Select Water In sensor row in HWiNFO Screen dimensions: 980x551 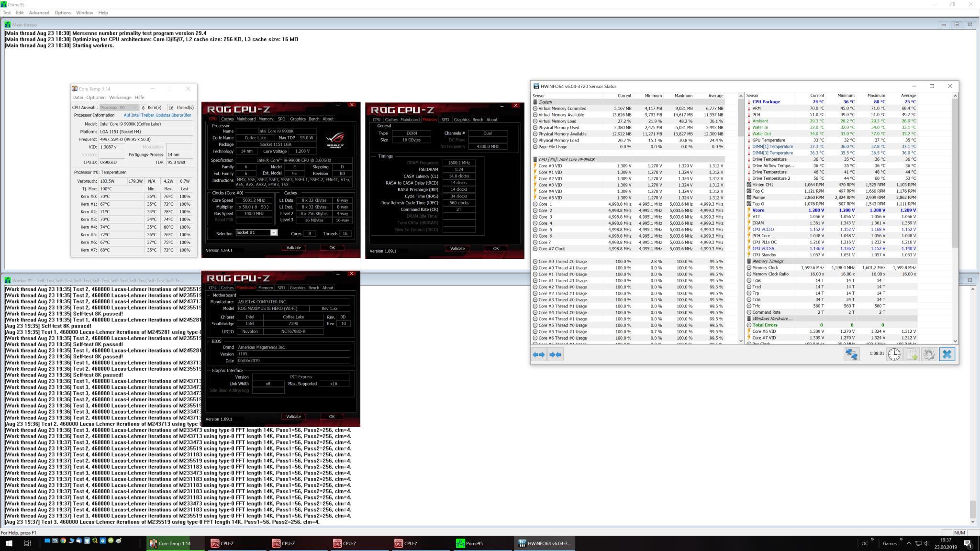pos(832,127)
